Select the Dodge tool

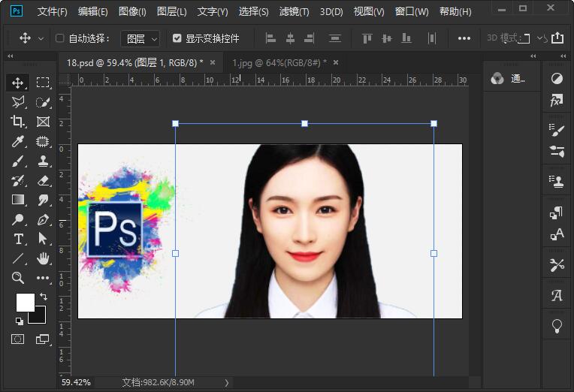point(17,219)
